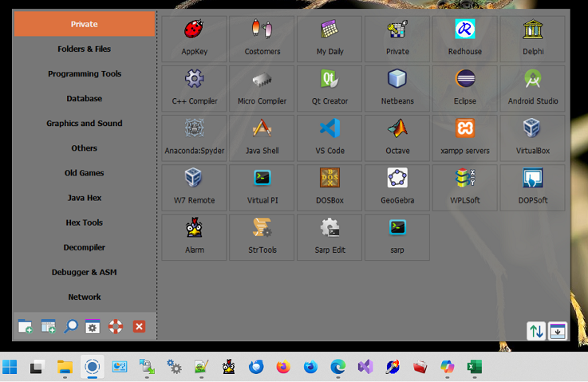The width and height of the screenshot is (588, 382).
Task: Close the launcher with red X
Action: point(139,326)
